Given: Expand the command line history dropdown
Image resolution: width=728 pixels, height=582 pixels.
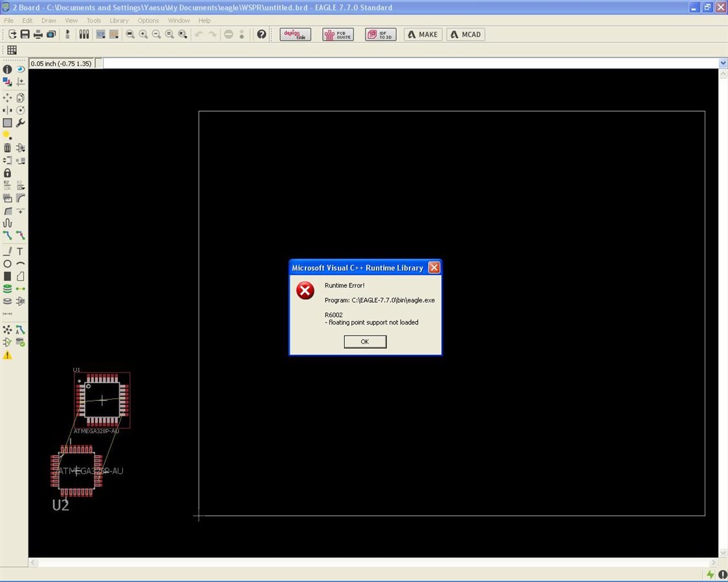Looking at the screenshot, I should click(x=723, y=63).
